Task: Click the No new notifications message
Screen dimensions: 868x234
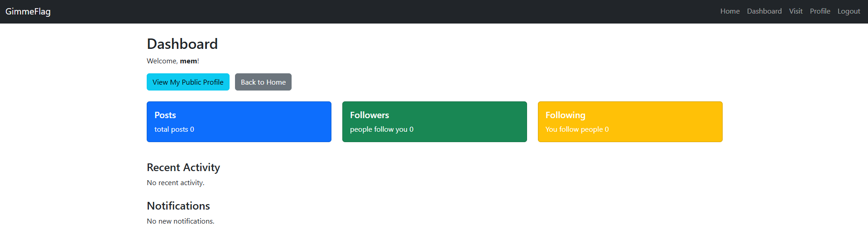Action: (x=181, y=221)
